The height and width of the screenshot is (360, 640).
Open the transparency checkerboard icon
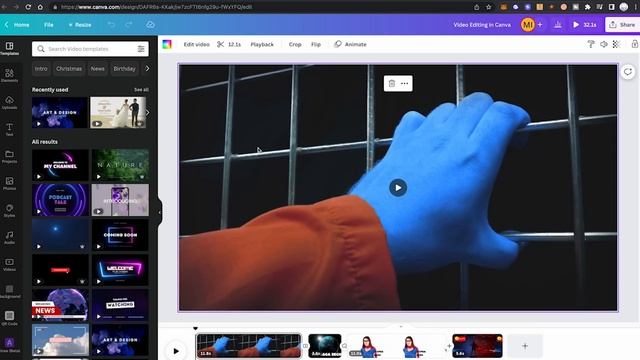616,44
